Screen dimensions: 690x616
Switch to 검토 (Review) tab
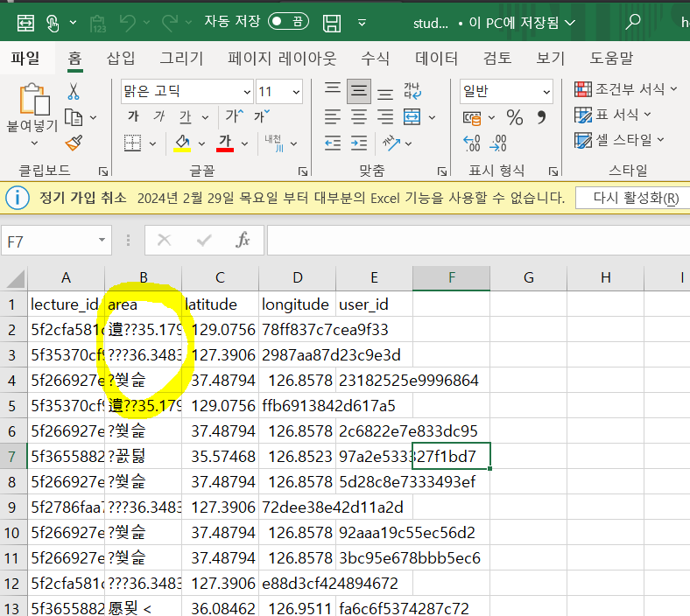tap(497, 58)
